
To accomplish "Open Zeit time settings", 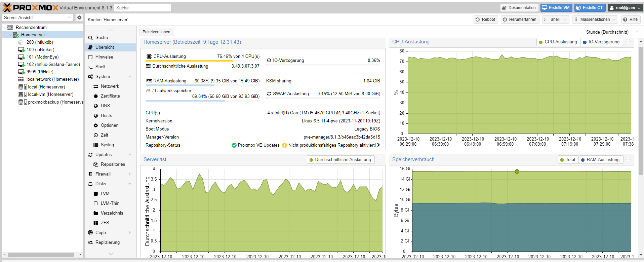I will tap(105, 135).
